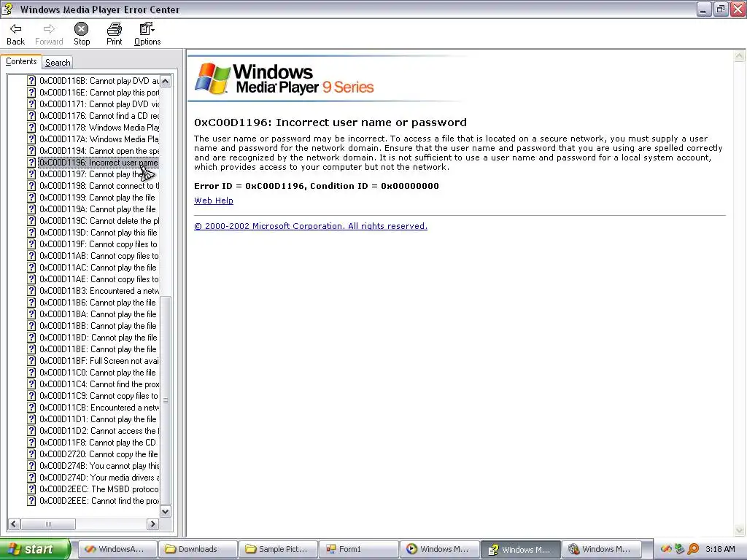Click the orange magnifier tray icon
The width and height of the screenshot is (747, 560).
693,549
